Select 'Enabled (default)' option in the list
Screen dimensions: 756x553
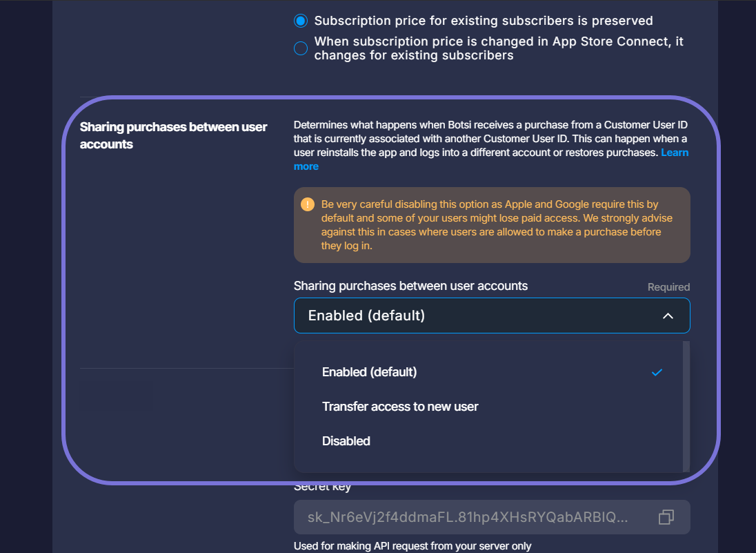click(370, 372)
